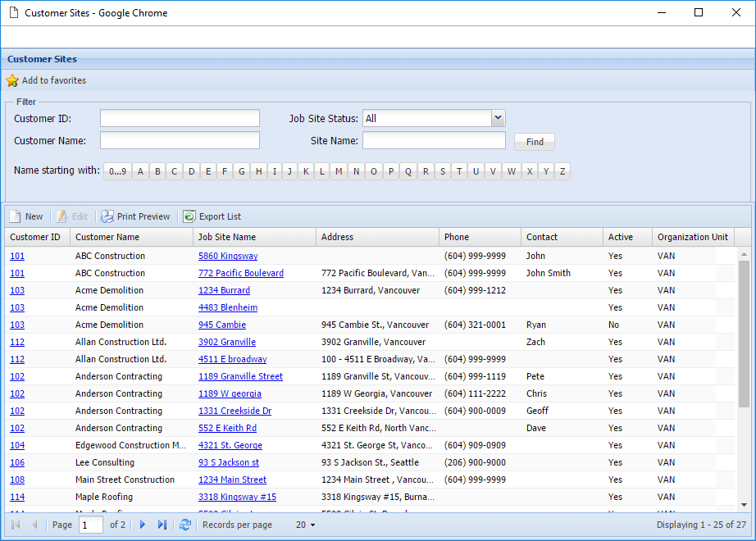756x541 pixels.
Task: Click the Add to favorites star icon
Action: click(12, 80)
